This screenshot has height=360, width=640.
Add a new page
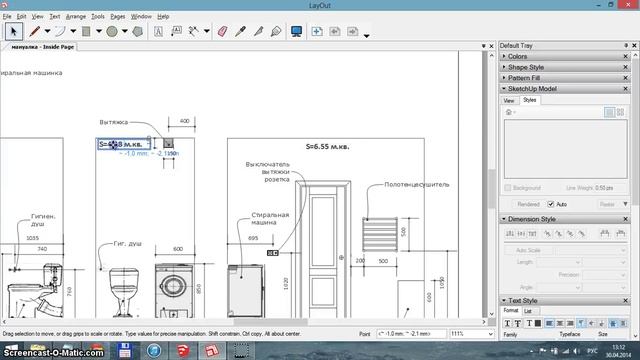(x=317, y=31)
